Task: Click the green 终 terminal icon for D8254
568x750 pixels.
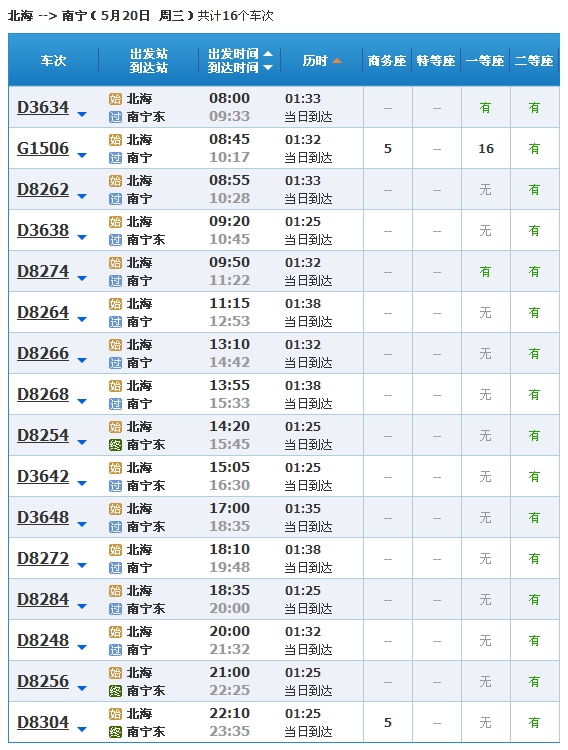Action: point(115,445)
